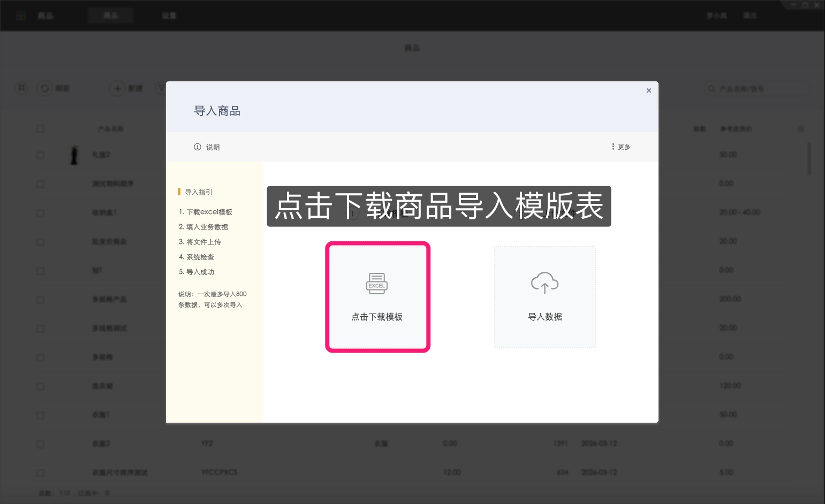
Task: Tick the checkbox for row 衣服2
Action: click(x=41, y=444)
